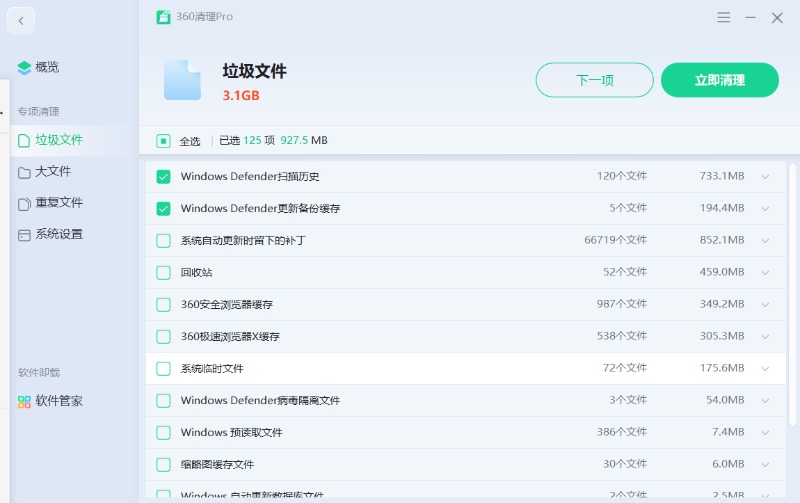Click the 回收站 row label
The image size is (800, 503).
click(x=196, y=273)
